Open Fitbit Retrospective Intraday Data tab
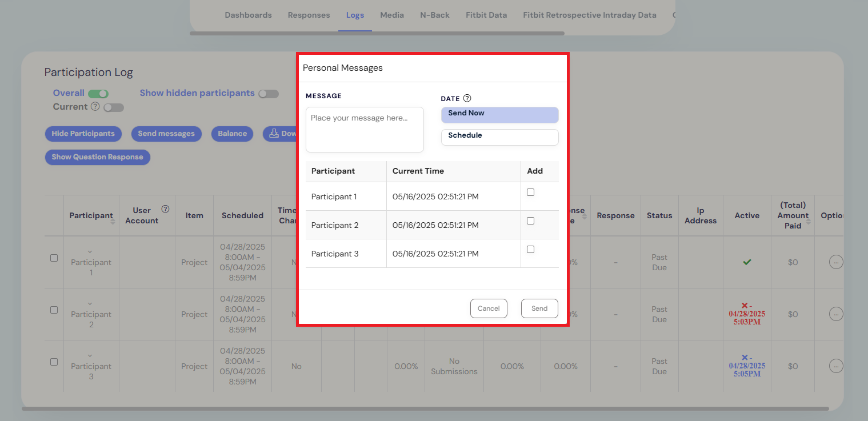868x421 pixels. pos(590,15)
